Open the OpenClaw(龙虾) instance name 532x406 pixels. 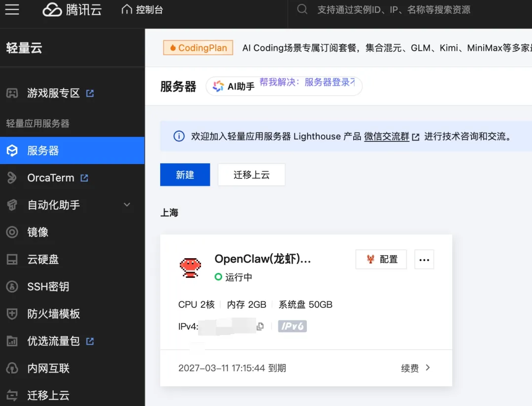tap(263, 259)
